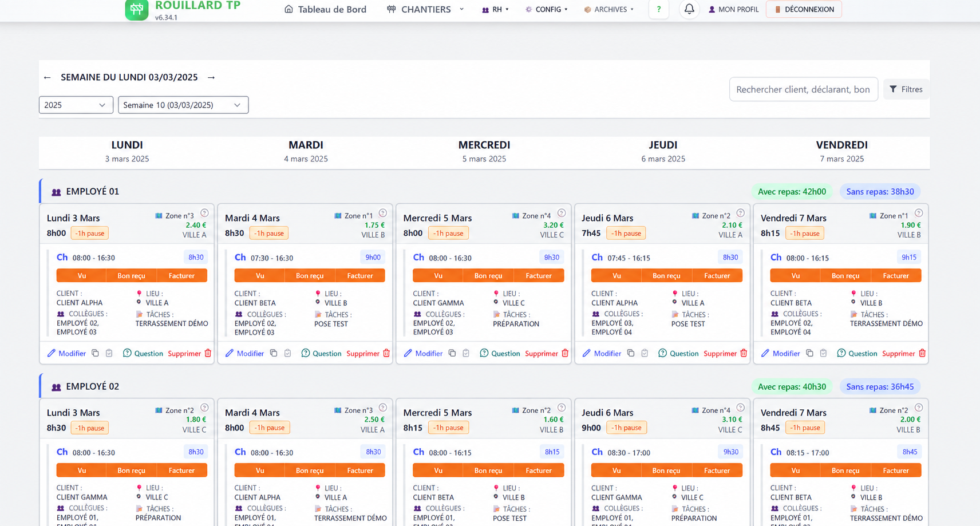
Task: Open the Filtres panel
Action: (906, 89)
